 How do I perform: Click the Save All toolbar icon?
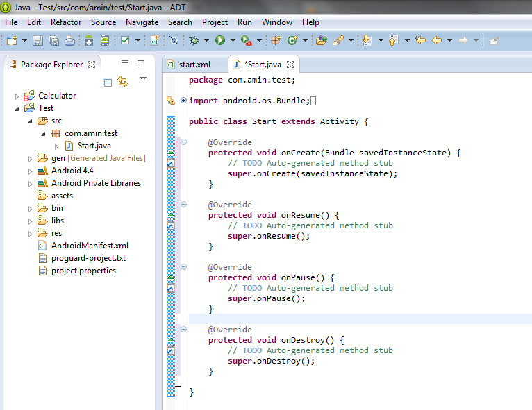coord(53,40)
